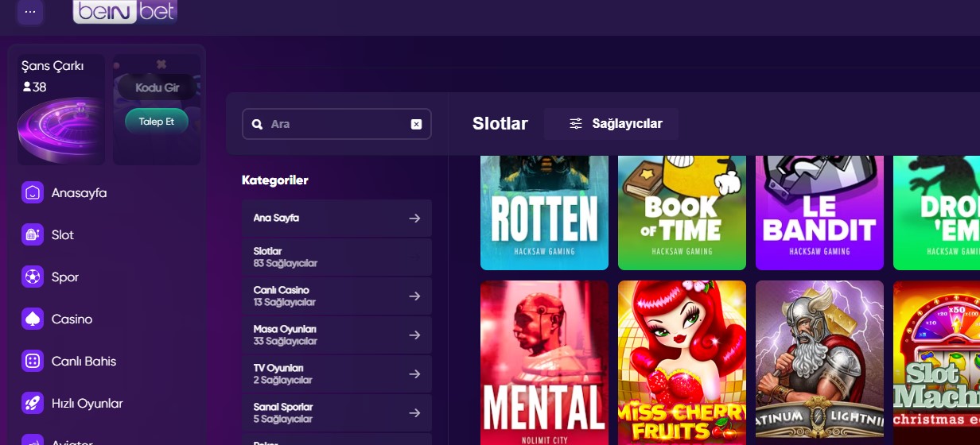Open Spor in the sidebar menu

point(65,277)
